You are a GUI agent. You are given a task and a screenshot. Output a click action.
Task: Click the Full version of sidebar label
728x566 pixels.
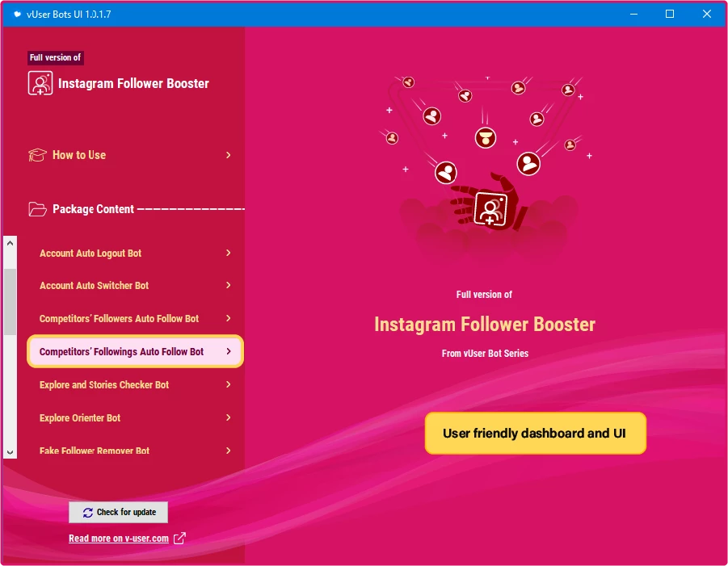55,57
